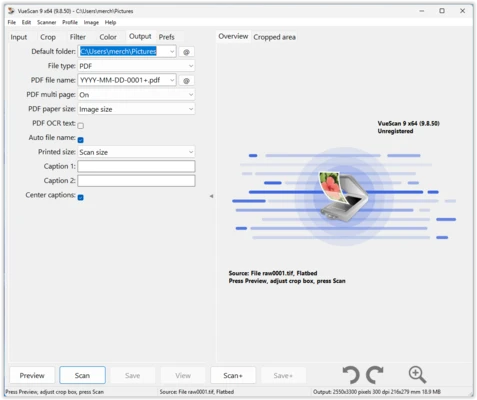
Task: Click the 'Source: File raw0001.tif, Flatbed' preview line
Action: (x=273, y=273)
